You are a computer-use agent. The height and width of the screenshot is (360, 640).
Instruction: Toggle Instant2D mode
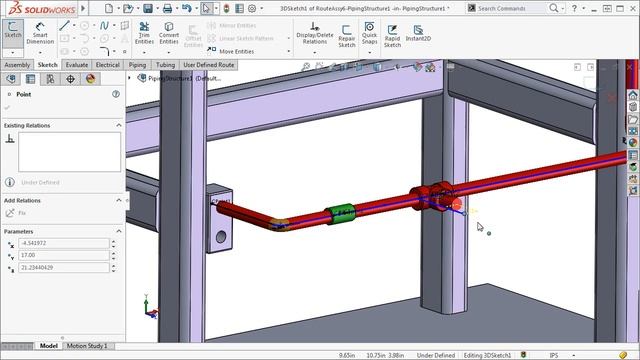click(x=418, y=33)
